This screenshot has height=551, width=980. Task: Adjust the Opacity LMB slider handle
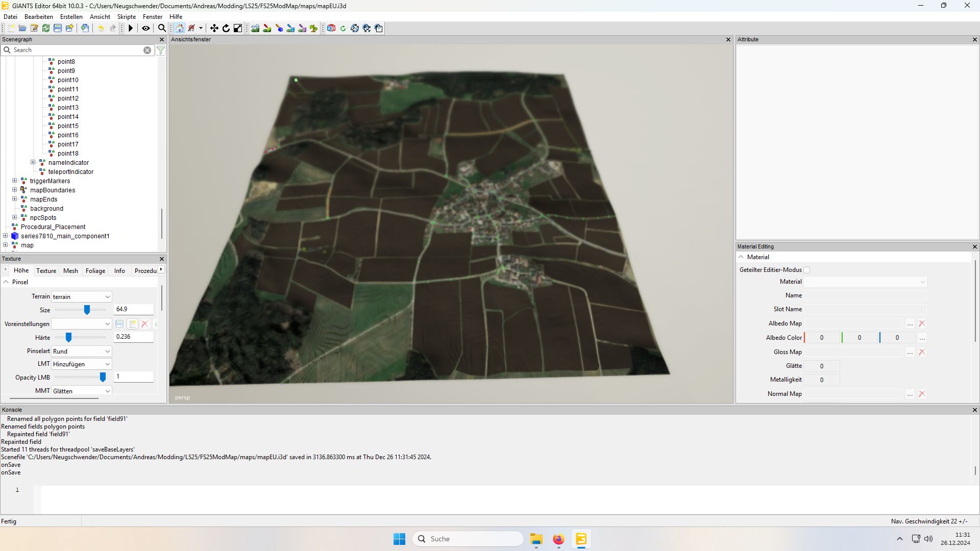click(x=103, y=377)
